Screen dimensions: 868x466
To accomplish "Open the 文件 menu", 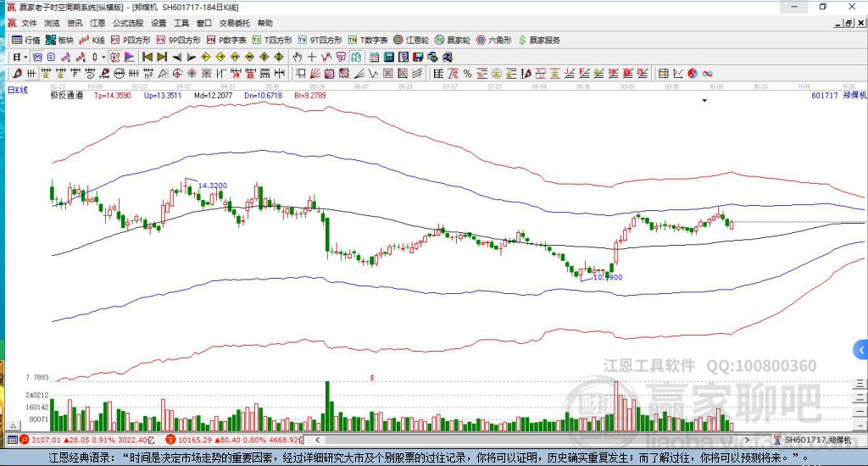I will (x=29, y=23).
